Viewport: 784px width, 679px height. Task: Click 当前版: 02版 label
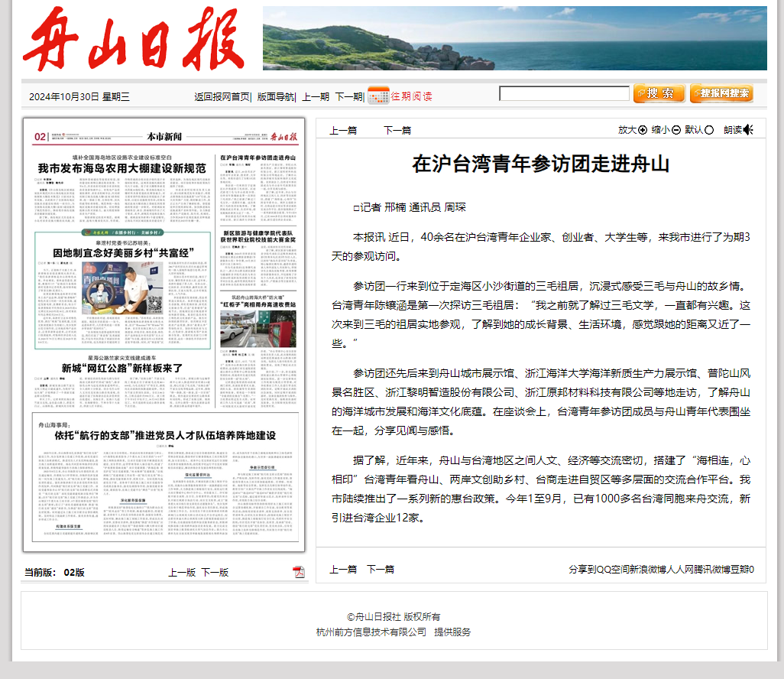[x=54, y=573]
